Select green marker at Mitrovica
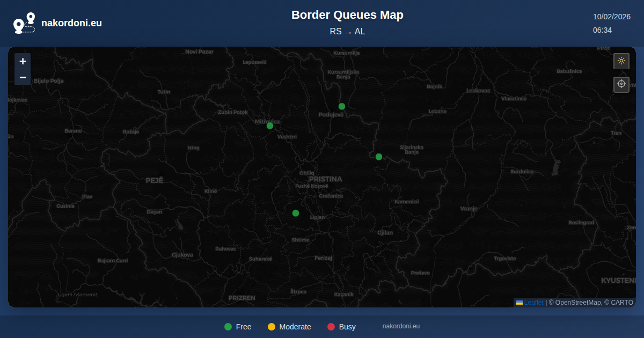Screen dimensions: 644x338 click(270, 126)
